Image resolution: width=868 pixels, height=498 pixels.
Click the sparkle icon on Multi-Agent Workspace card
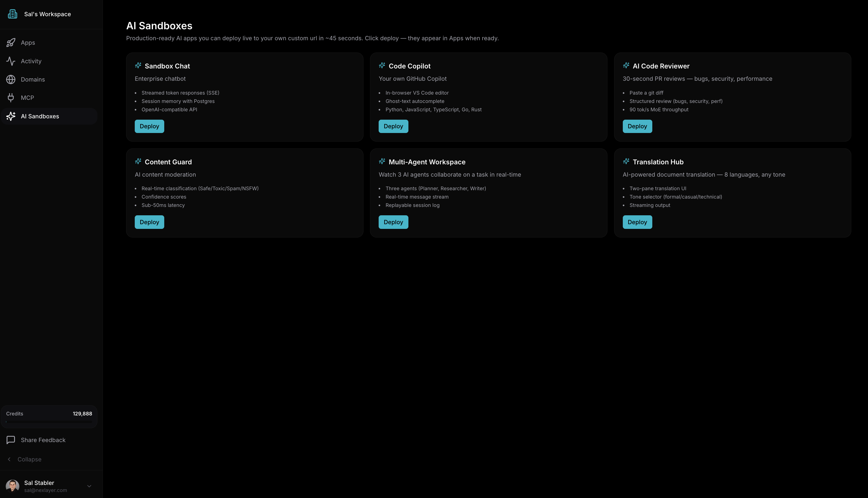[x=382, y=161]
